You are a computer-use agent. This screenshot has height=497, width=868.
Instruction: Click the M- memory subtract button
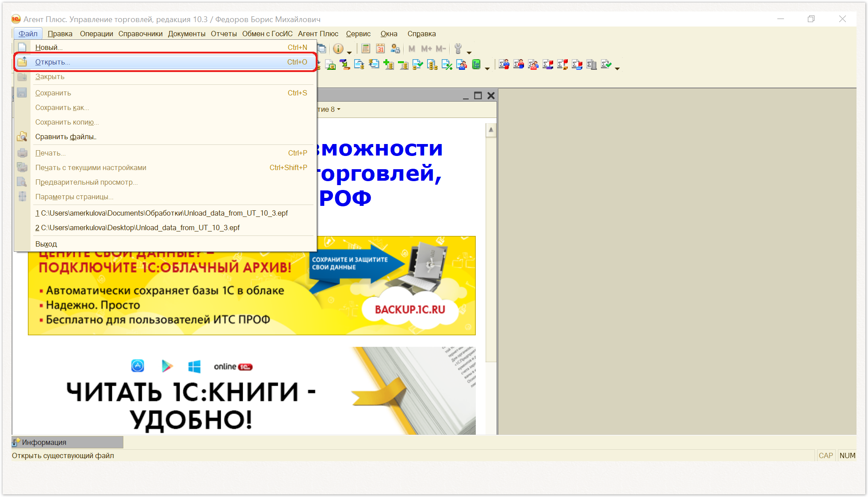coord(441,49)
